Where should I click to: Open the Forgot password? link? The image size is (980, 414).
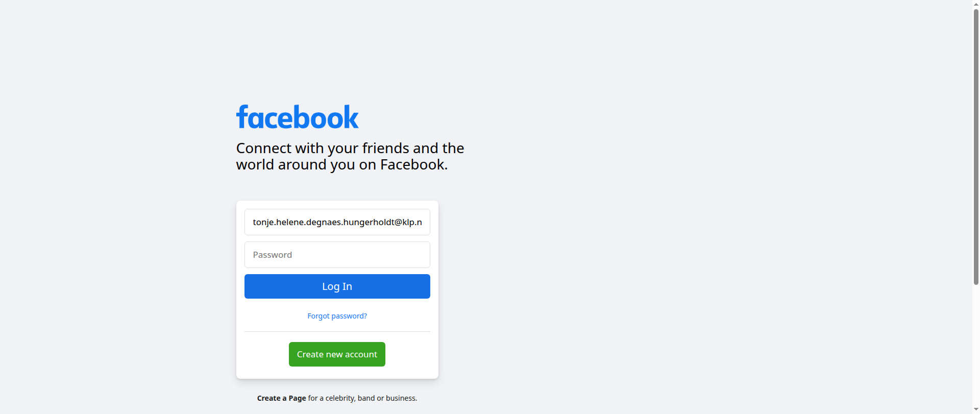tap(337, 316)
